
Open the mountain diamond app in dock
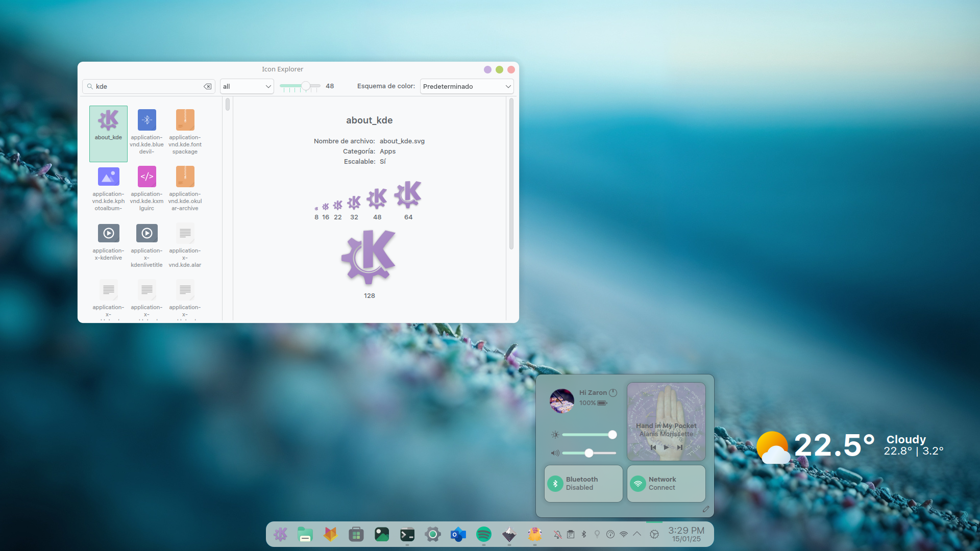click(x=509, y=534)
